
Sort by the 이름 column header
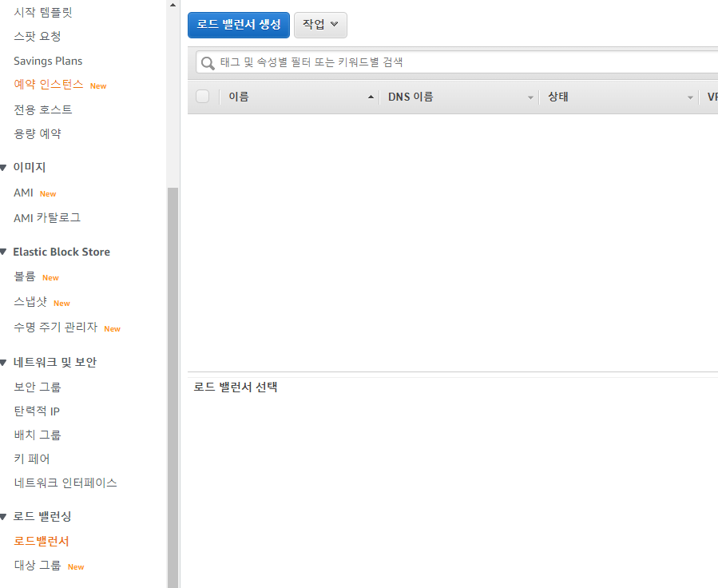click(x=239, y=97)
